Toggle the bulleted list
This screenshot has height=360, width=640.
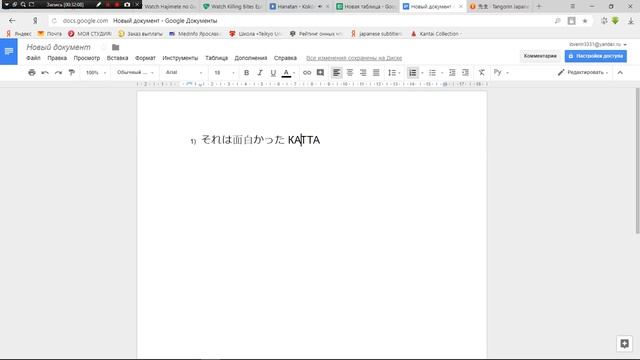tap(432, 73)
